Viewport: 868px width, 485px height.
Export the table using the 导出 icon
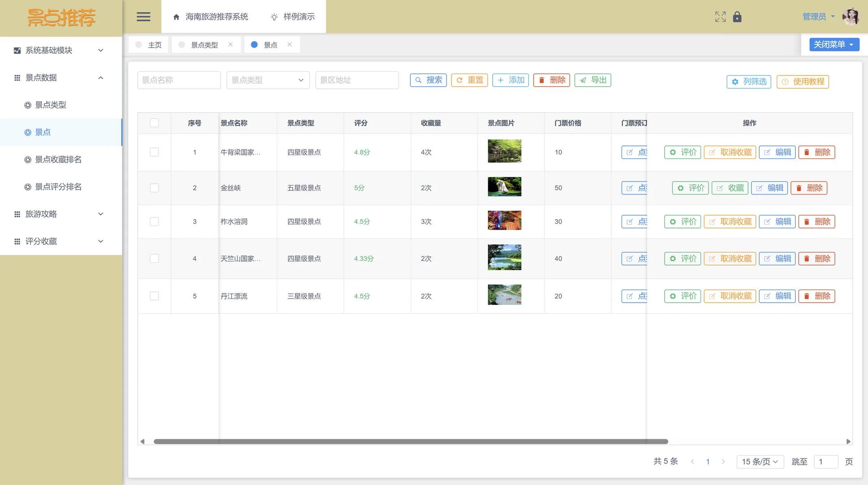(592, 80)
